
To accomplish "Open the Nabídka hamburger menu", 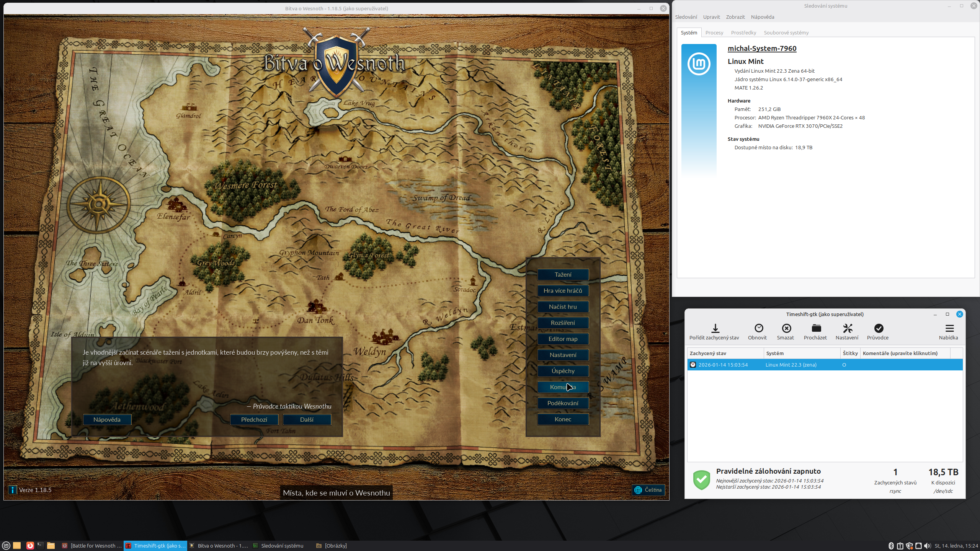I will tap(949, 328).
